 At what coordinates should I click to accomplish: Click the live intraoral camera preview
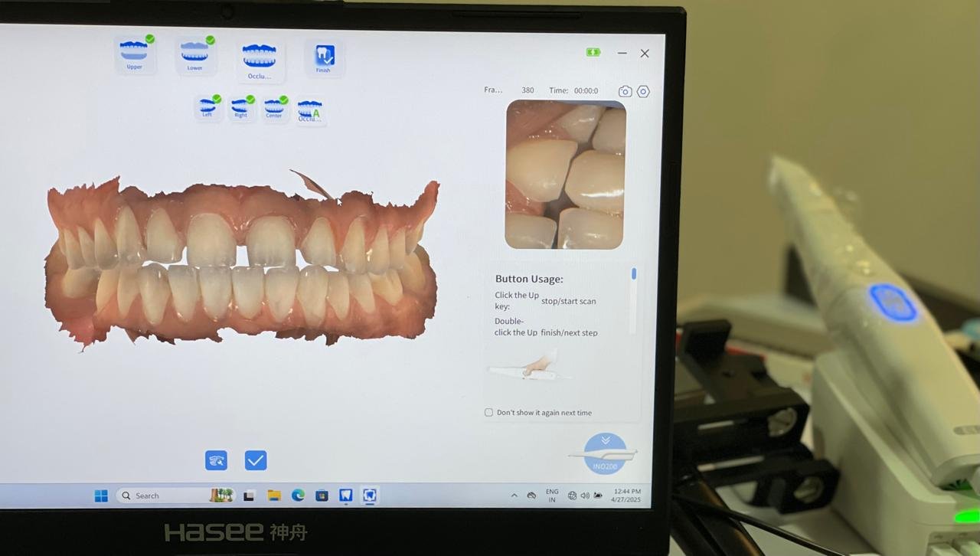point(565,175)
